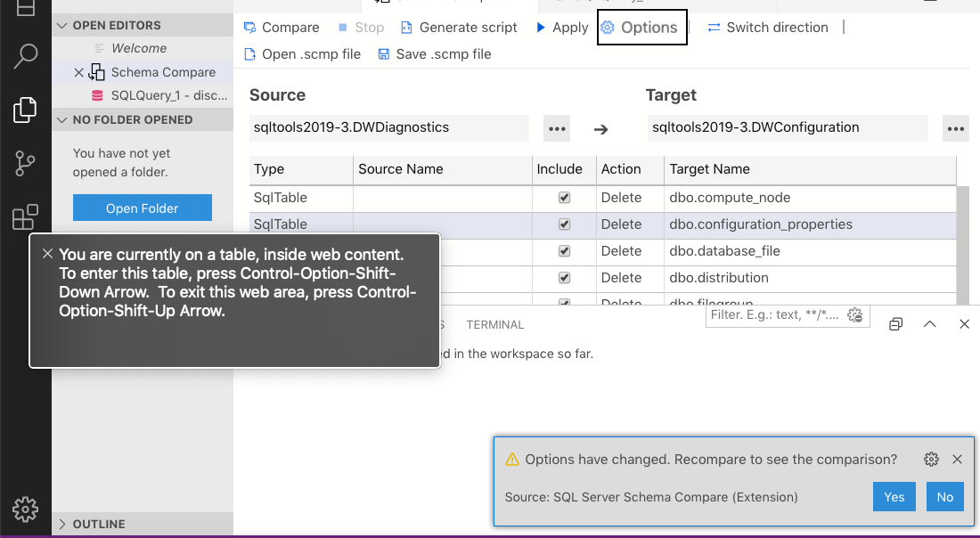This screenshot has height=538, width=980.
Task: Click the target database field DWConfiguration
Action: (x=788, y=128)
